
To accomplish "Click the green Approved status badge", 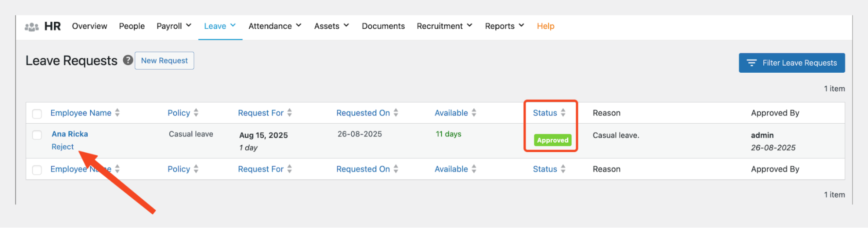I will coord(552,140).
